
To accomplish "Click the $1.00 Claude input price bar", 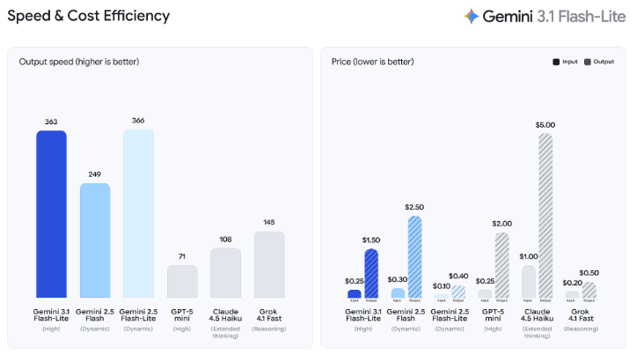I will tap(528, 282).
